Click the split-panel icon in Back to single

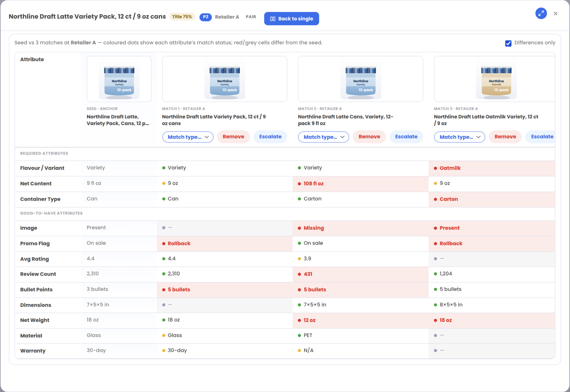273,19
